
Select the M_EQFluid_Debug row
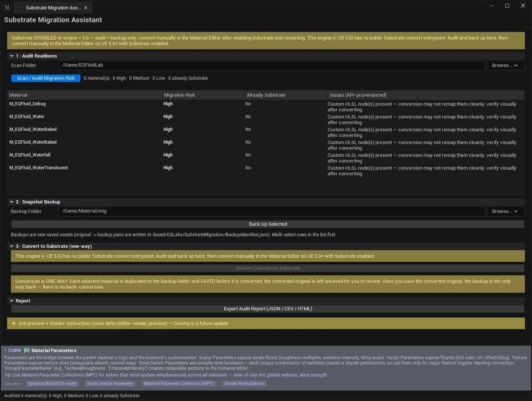266,106
